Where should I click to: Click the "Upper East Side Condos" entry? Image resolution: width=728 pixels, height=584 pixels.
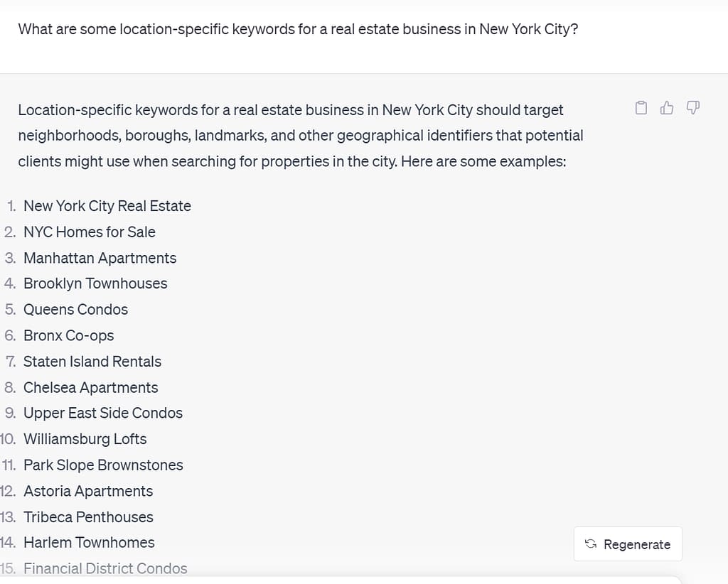click(103, 413)
